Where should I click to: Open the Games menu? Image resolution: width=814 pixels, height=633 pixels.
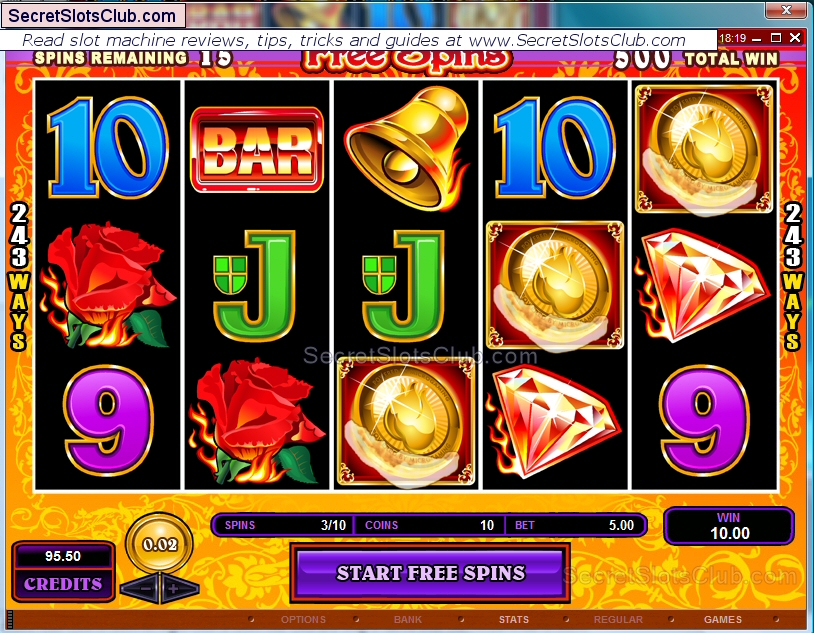pyautogui.click(x=722, y=619)
